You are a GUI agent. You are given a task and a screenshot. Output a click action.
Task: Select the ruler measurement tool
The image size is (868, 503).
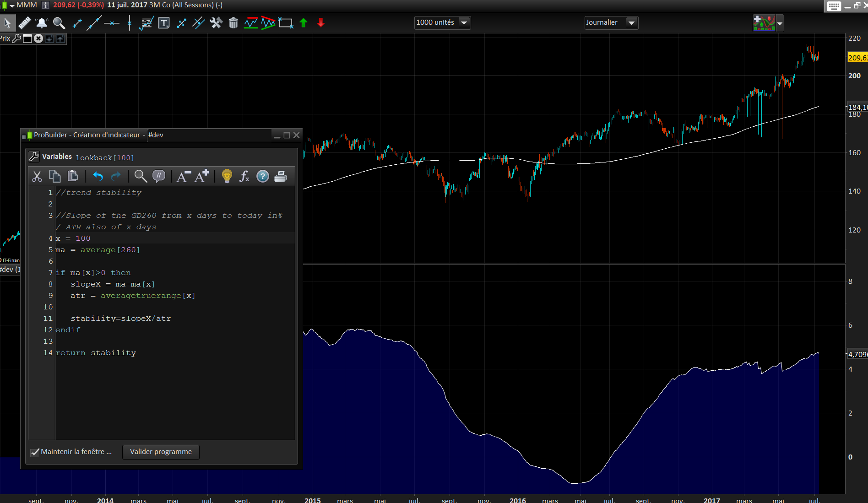24,23
